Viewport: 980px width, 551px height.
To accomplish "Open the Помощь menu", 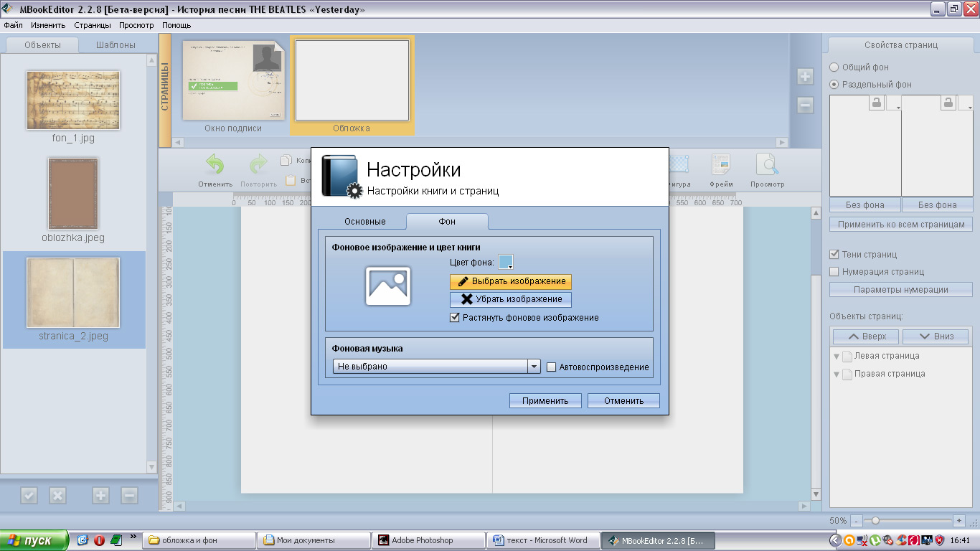I will (176, 25).
